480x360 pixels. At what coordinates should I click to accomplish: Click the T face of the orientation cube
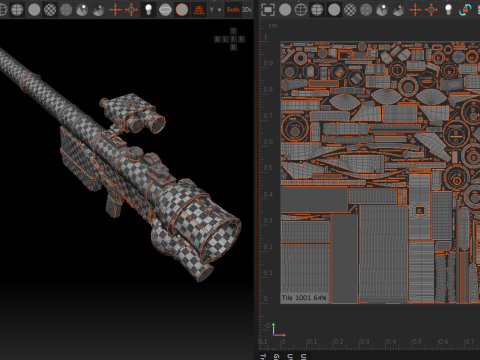point(233,31)
